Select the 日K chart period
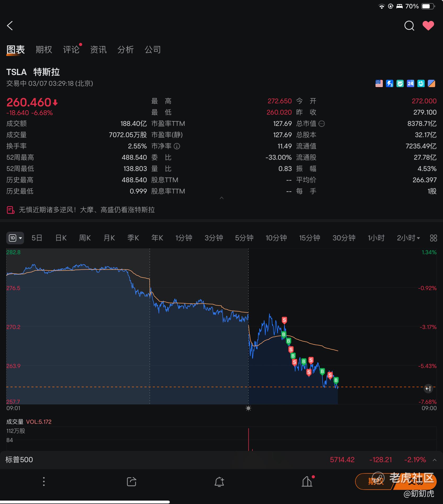This screenshot has height=504, width=443. pos(61,238)
